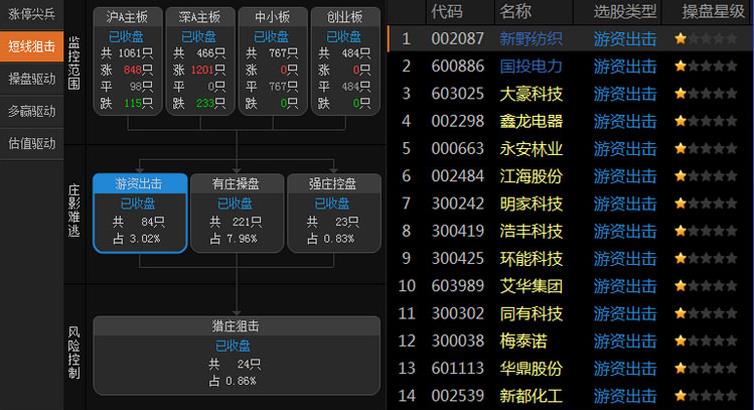Choose the 强庄控盘 filter box
This screenshot has height=410, width=754.
click(334, 213)
